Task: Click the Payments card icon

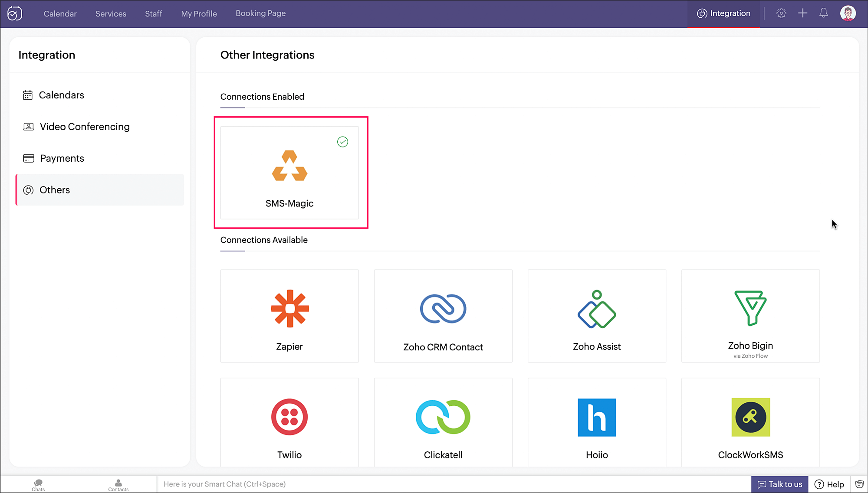Action: [29, 158]
